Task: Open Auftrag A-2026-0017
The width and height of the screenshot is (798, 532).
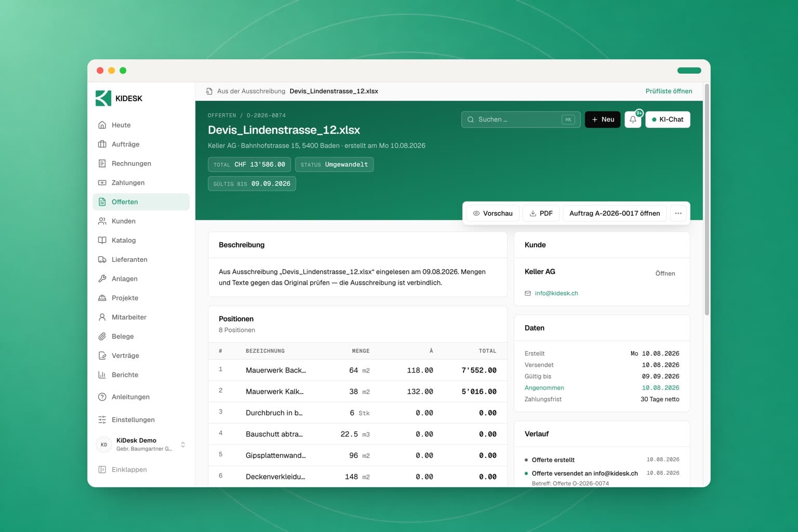Action: pyautogui.click(x=615, y=214)
